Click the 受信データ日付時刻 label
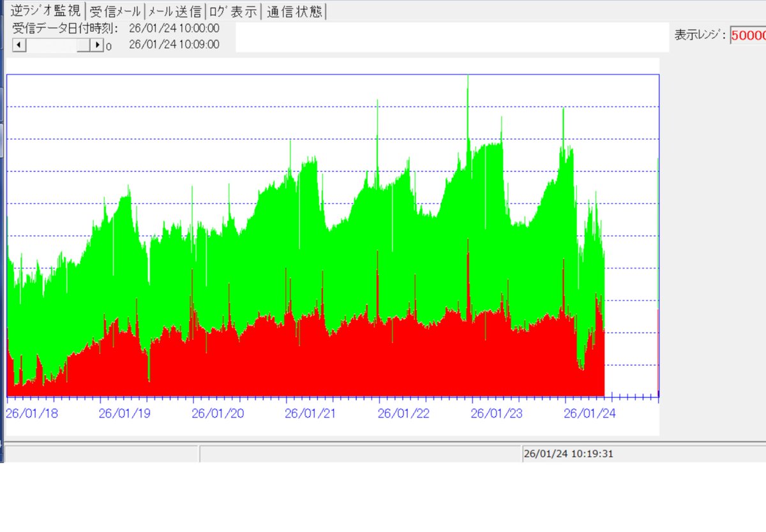This screenshot has height=532, width=766. click(65, 28)
